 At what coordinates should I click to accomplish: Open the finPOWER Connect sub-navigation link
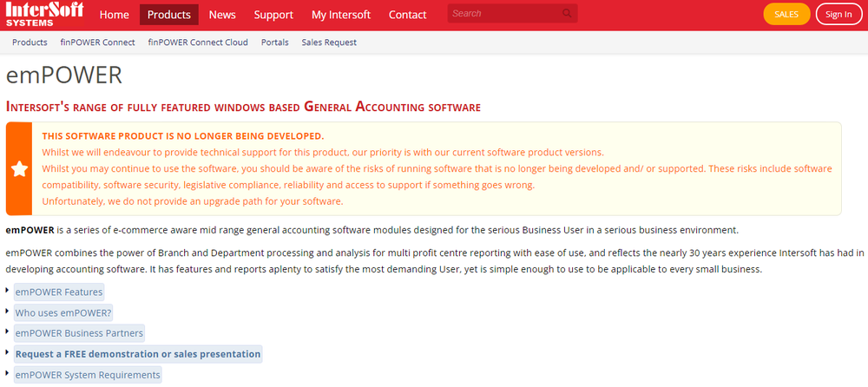pyautogui.click(x=98, y=42)
